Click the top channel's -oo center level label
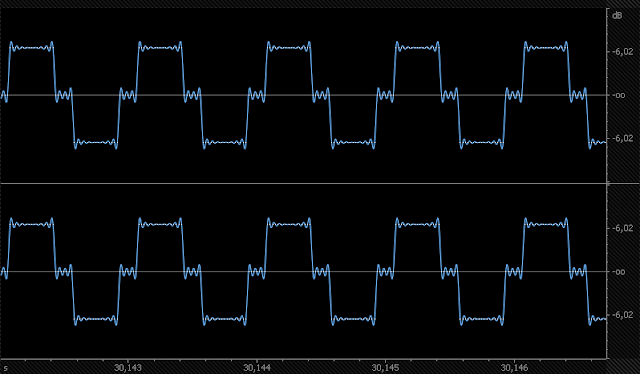Screen dimensions: 640x374 [x=619, y=95]
